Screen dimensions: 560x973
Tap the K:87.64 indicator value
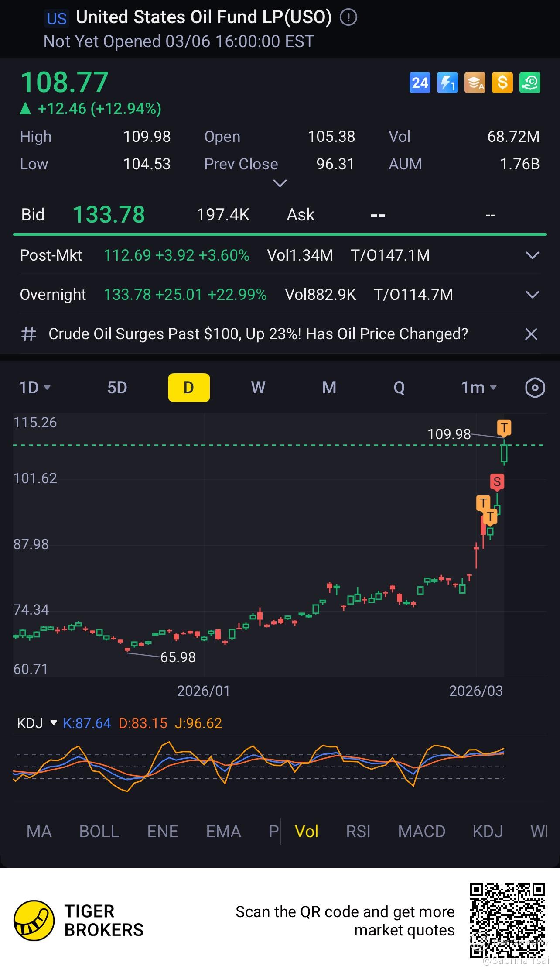click(x=87, y=723)
